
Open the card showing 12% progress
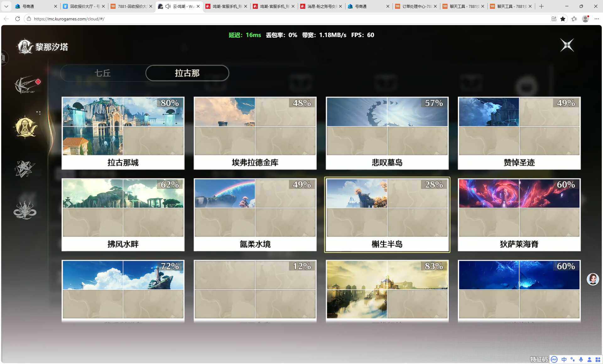click(255, 291)
